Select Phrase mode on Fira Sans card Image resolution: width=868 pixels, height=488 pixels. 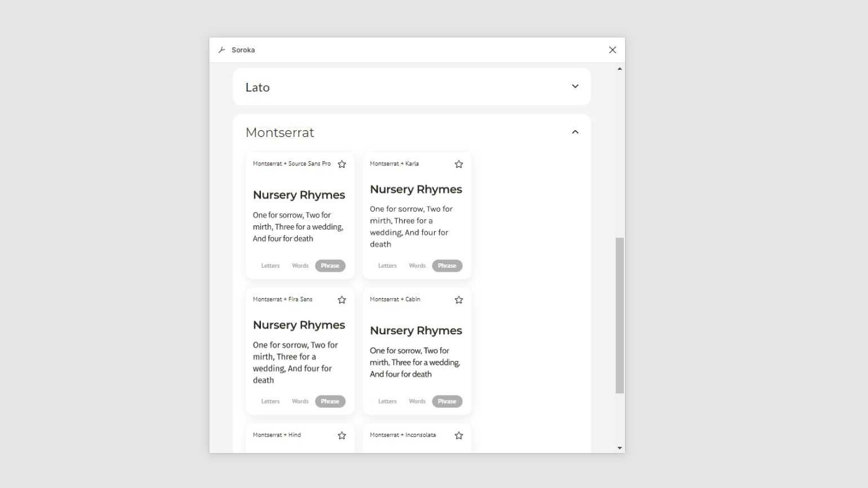coord(330,402)
